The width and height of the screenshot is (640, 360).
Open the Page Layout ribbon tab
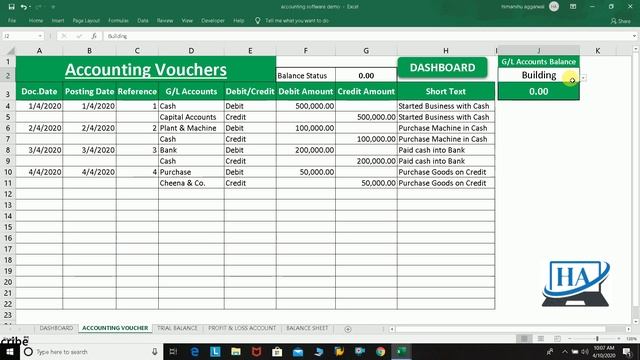[x=86, y=20]
